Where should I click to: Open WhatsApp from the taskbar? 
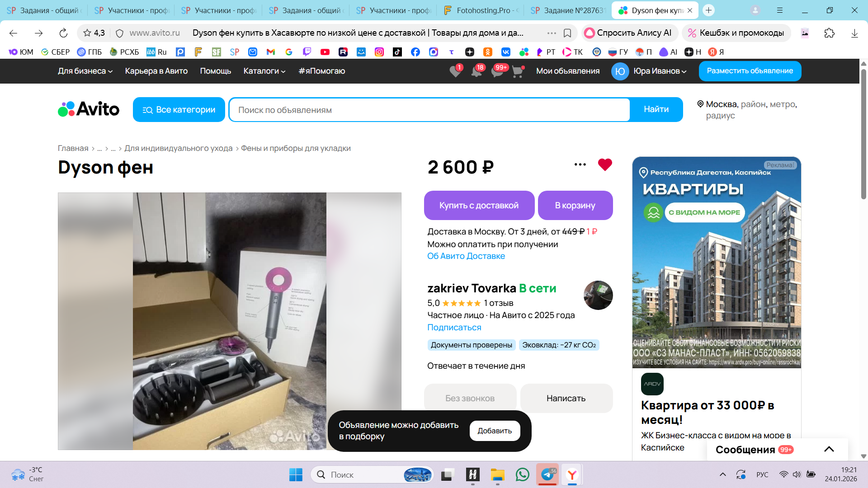[522, 474]
